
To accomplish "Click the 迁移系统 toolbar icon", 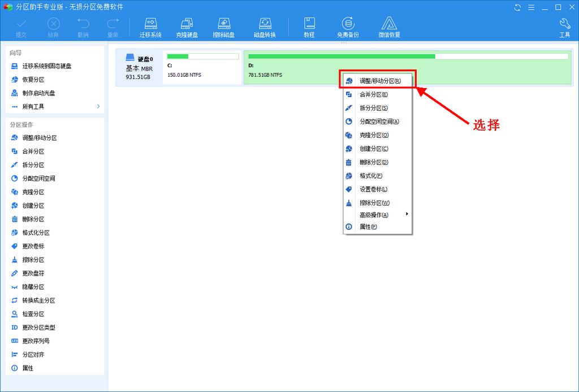I will (150, 27).
